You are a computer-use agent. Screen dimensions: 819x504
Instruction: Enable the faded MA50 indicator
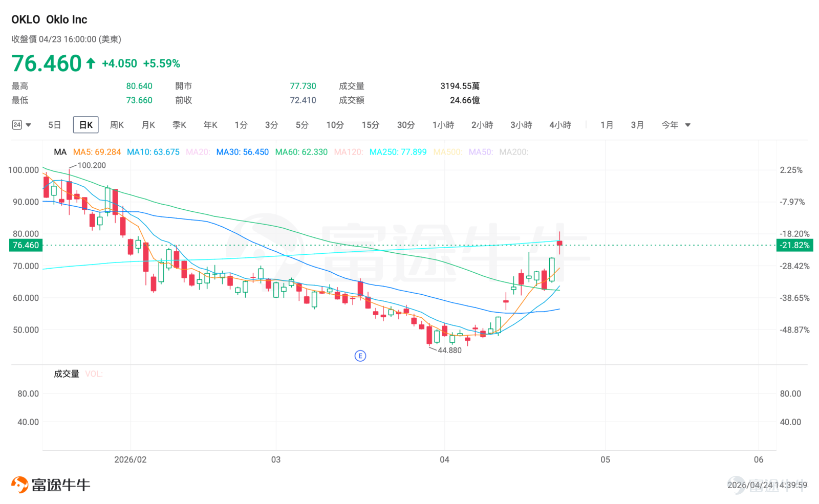point(481,152)
